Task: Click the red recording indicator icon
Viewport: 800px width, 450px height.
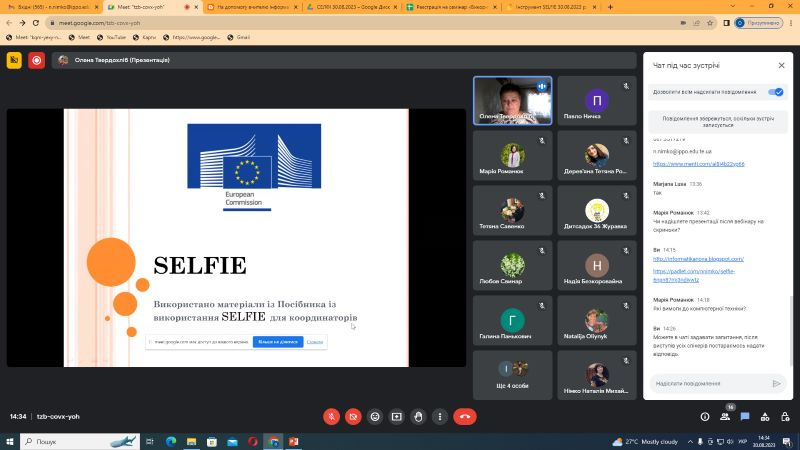Action: pos(37,60)
